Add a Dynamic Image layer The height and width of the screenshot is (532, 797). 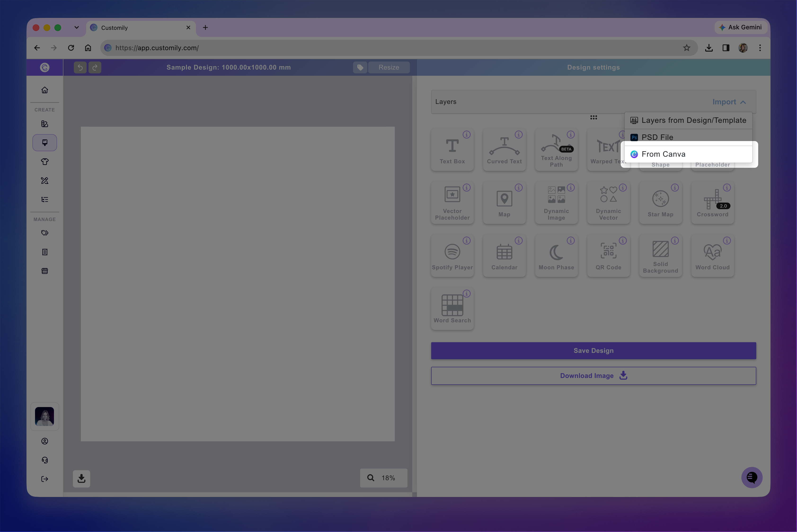click(x=556, y=203)
